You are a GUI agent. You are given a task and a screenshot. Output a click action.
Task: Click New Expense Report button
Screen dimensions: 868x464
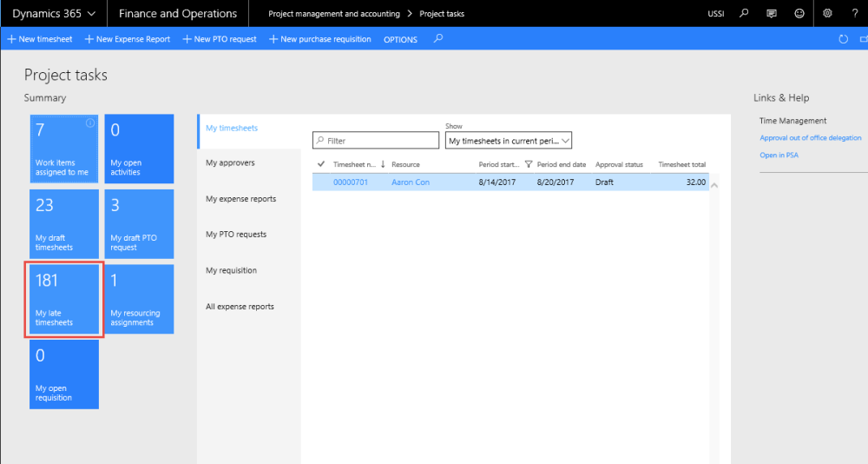point(128,39)
